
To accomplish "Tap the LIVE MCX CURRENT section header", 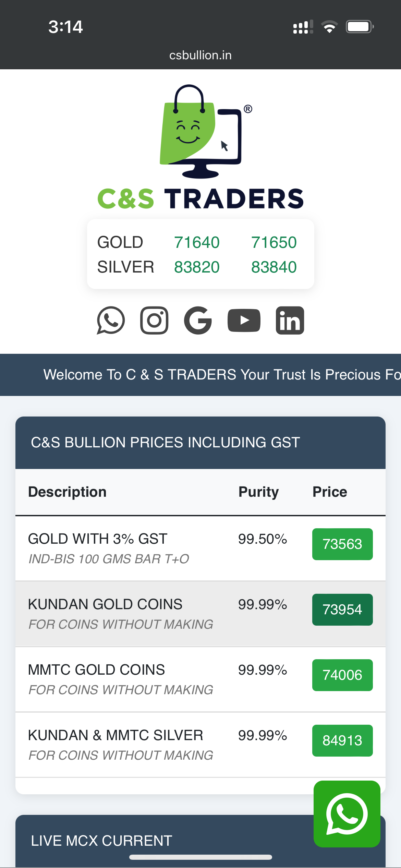I will point(101,841).
